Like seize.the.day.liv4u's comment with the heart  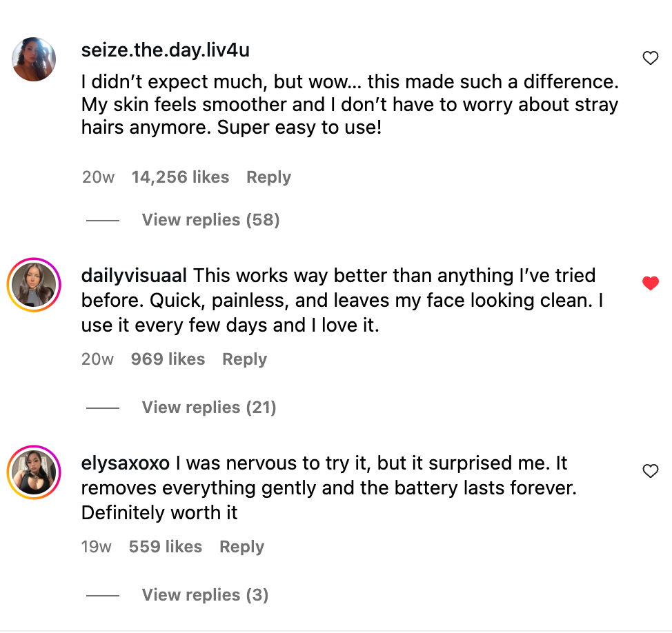click(x=650, y=59)
